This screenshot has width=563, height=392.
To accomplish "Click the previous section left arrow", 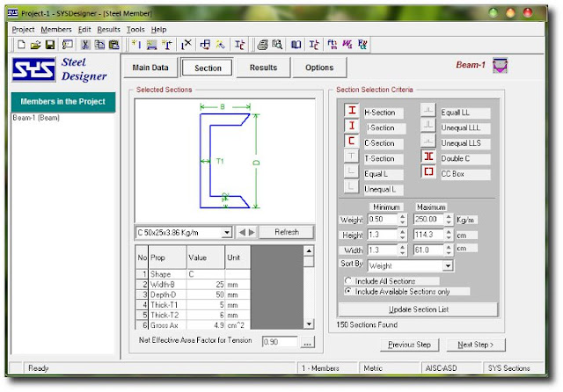I will [x=242, y=232].
